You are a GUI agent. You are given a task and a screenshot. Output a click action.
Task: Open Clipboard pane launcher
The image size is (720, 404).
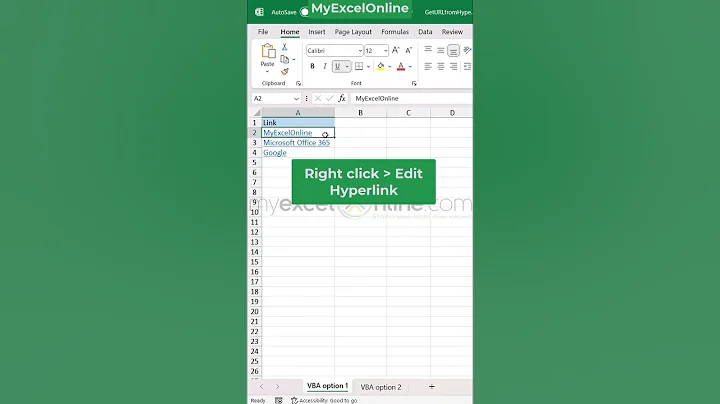tap(298, 84)
